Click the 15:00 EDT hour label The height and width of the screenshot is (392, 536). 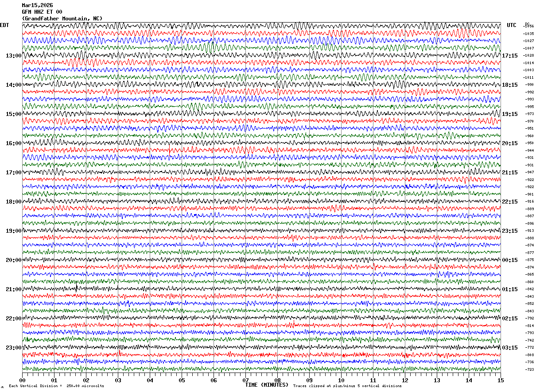(x=14, y=114)
